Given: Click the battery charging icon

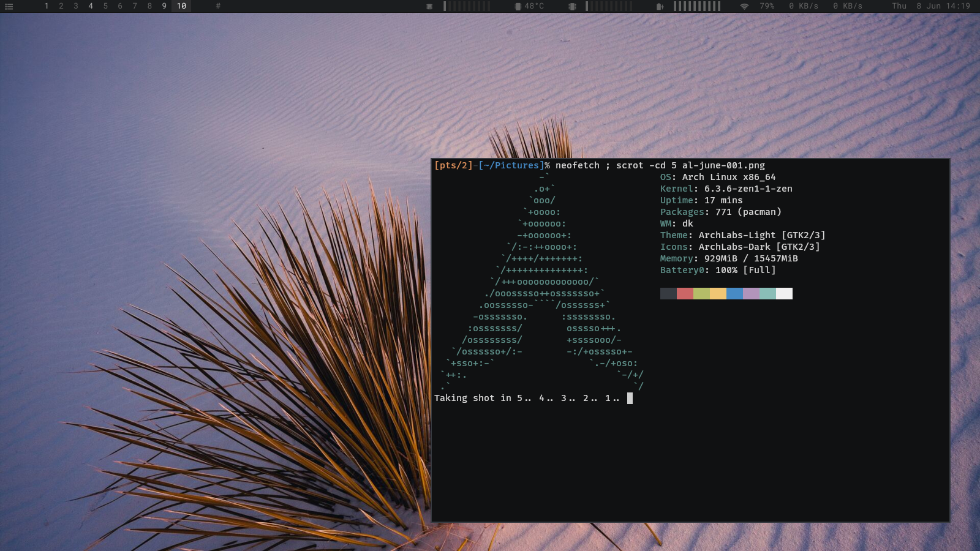Looking at the screenshot, I should pyautogui.click(x=660, y=6).
